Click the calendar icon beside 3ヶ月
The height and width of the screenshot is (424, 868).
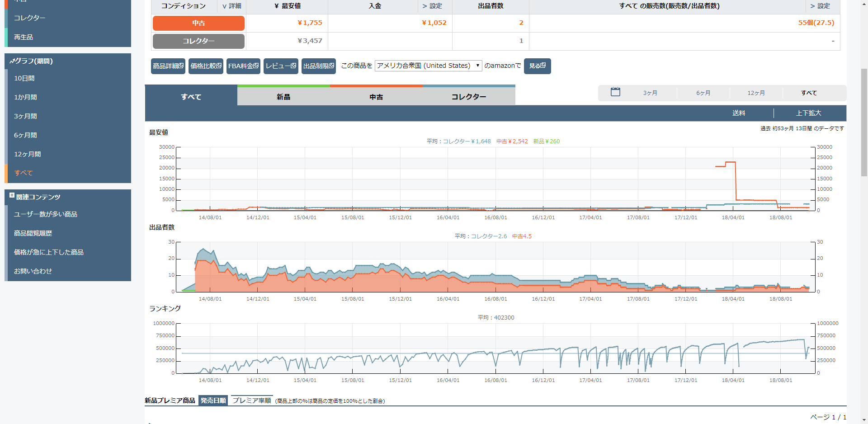click(615, 92)
